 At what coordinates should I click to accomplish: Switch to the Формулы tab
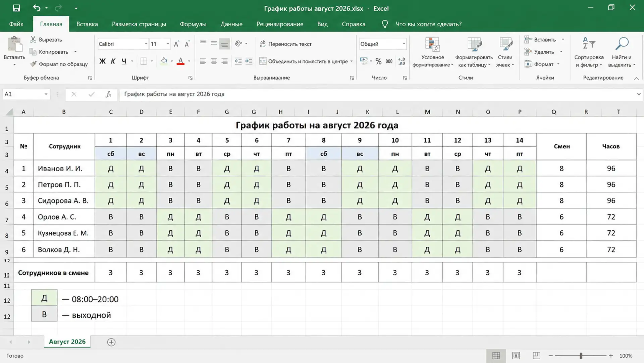click(193, 24)
